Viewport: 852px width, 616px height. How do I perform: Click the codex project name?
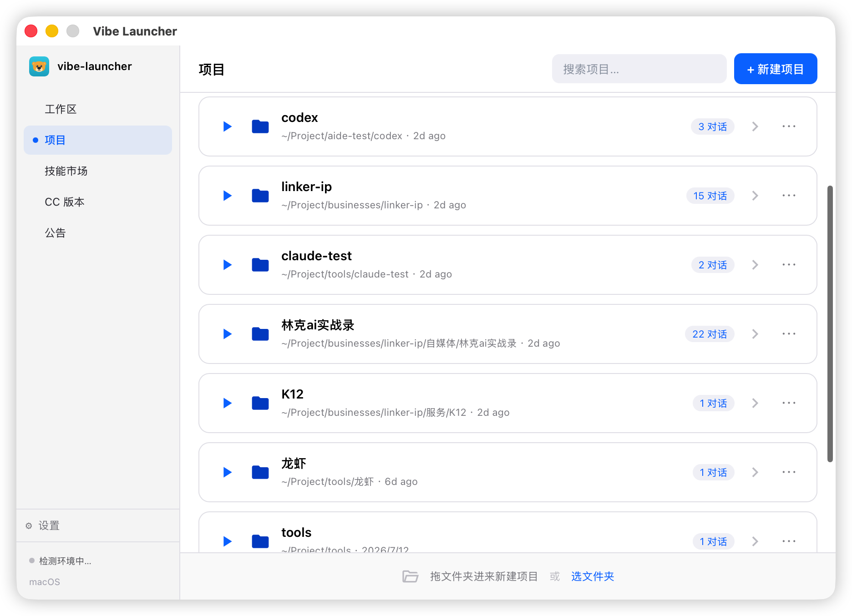click(x=299, y=117)
